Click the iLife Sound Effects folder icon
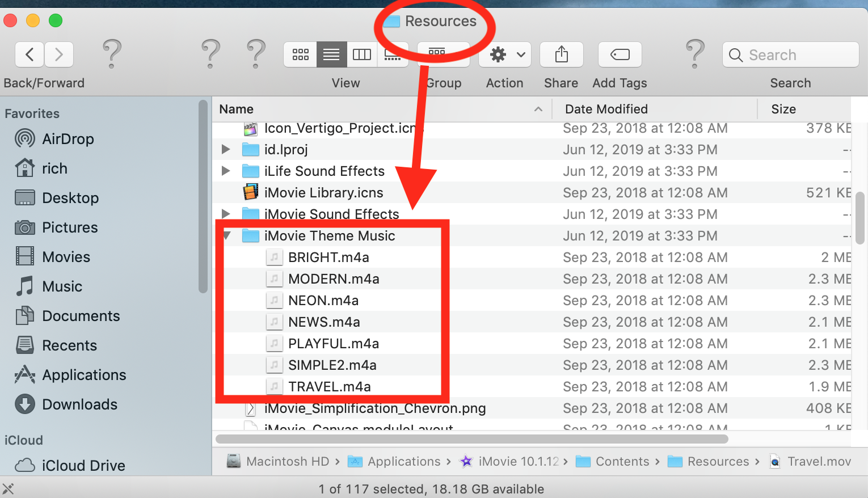Viewport: 868px width, 498px height. point(251,171)
